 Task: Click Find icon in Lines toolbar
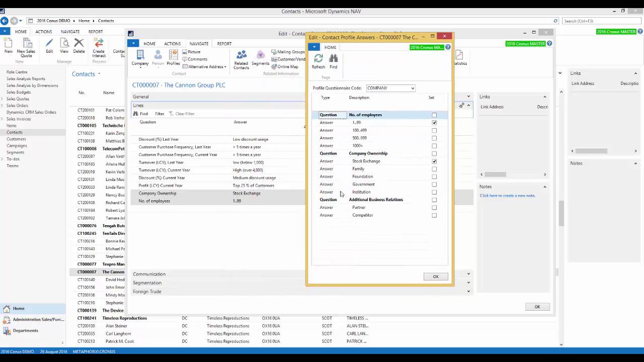pyautogui.click(x=140, y=114)
